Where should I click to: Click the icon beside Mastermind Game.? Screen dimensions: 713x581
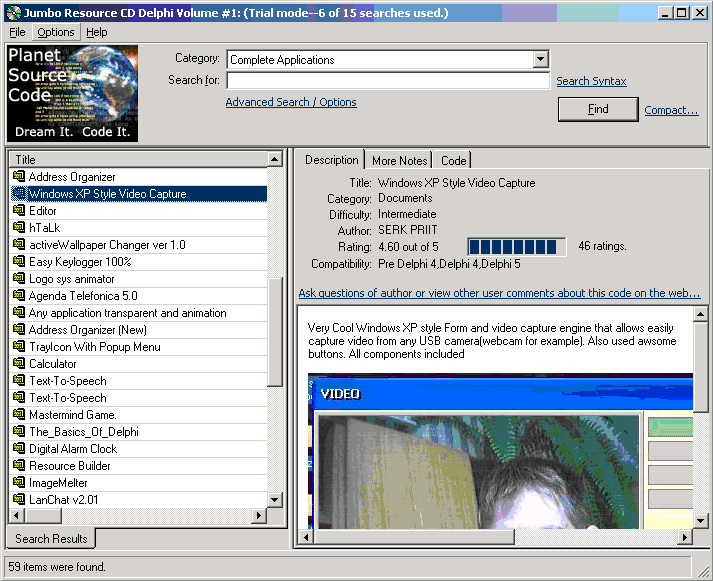(19, 414)
